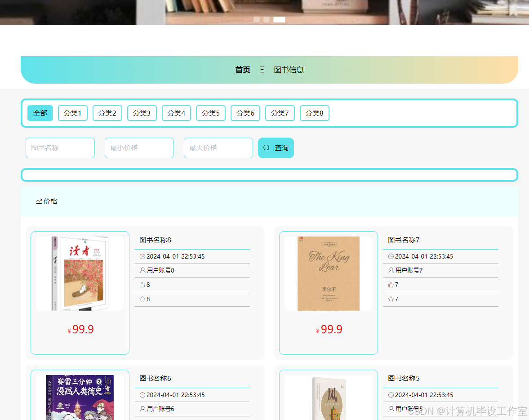This screenshot has height=420, width=529.
Task: Select the 分类4 category filter
Action: 177,113
